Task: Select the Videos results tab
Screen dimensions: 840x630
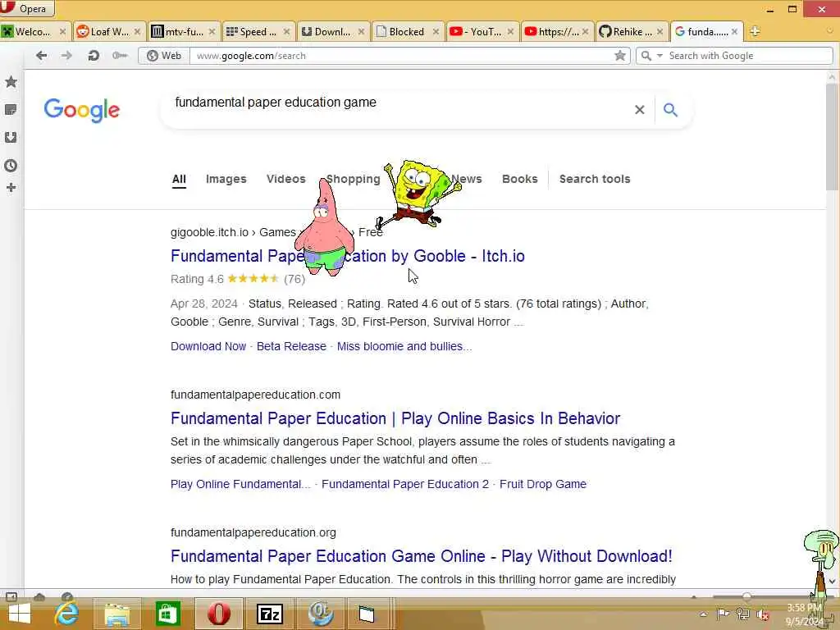Action: [x=286, y=179]
